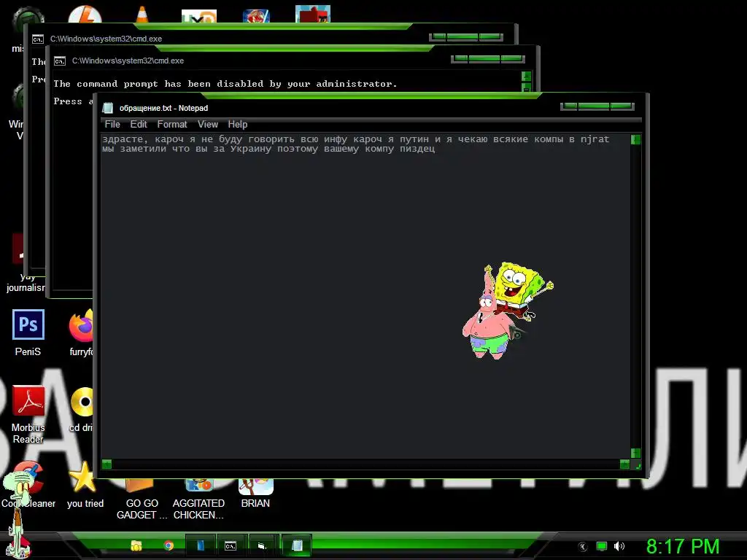747x560 pixels.
Task: Select the GO GO GADGET desktop icon
Action: coord(142,500)
